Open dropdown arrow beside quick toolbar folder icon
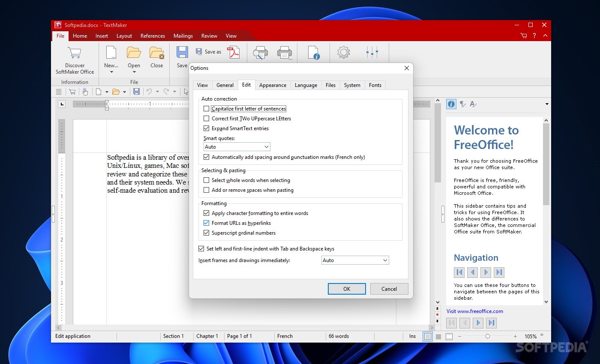Image resolution: width=600 pixels, height=364 pixels. click(124, 92)
